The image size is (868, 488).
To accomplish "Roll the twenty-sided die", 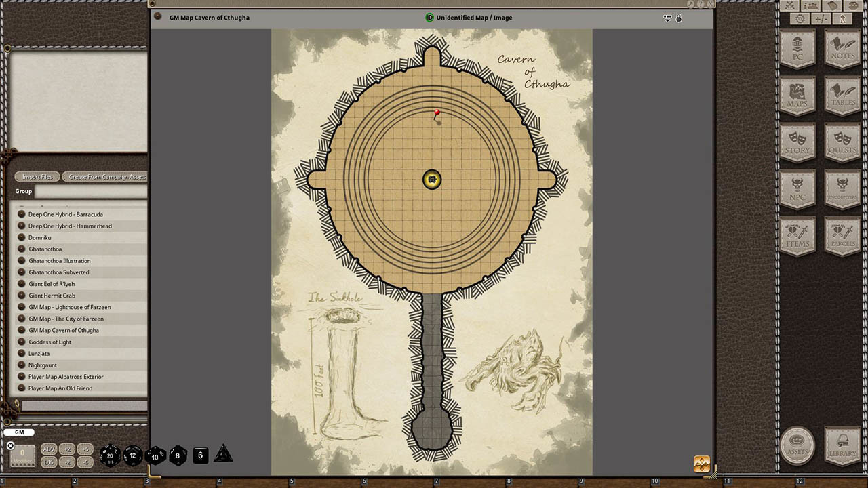I will [x=109, y=455].
